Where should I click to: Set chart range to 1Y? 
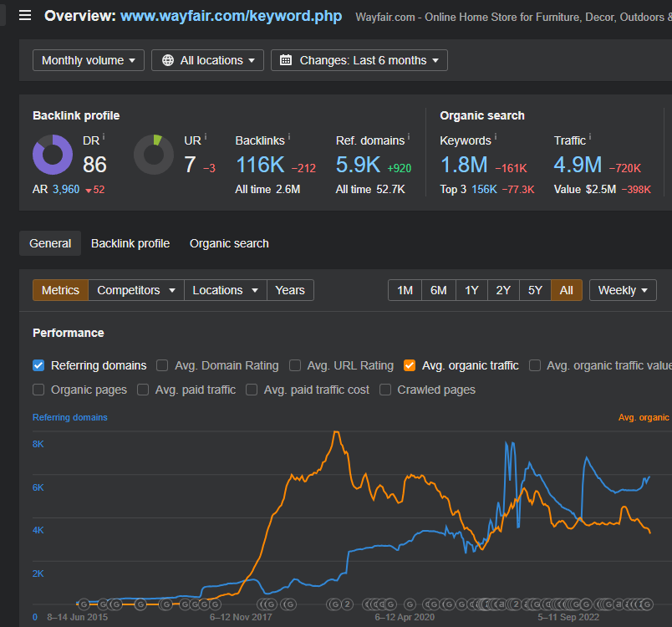[x=472, y=290]
